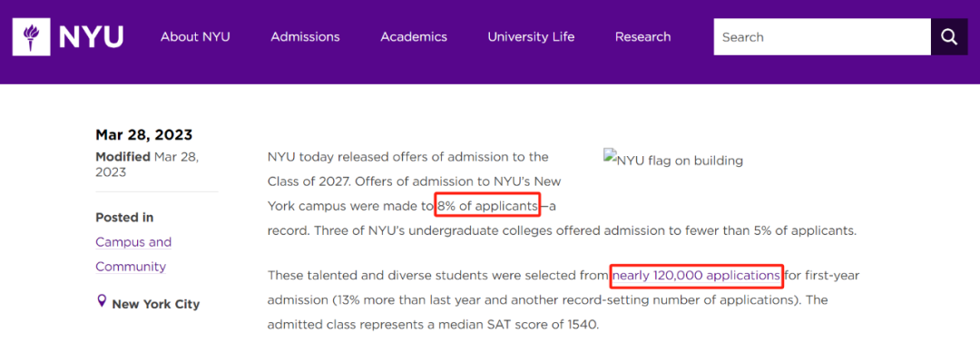980x352 pixels.
Task: Focus the Search input field
Action: pos(822,37)
